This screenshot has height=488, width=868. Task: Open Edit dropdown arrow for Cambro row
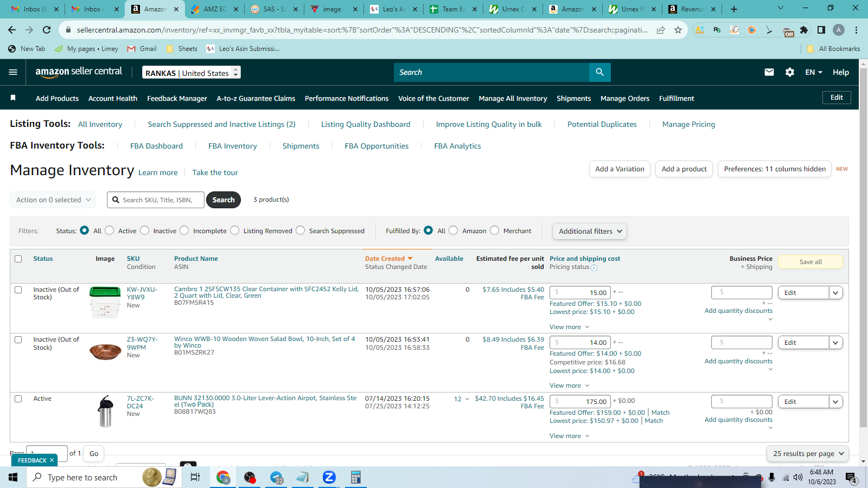(835, 293)
